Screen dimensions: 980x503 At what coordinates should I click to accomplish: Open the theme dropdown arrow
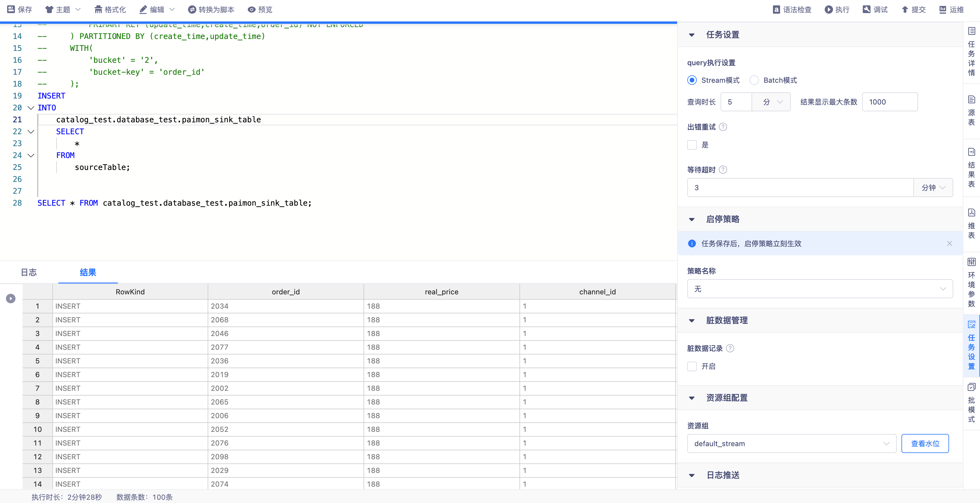click(78, 10)
